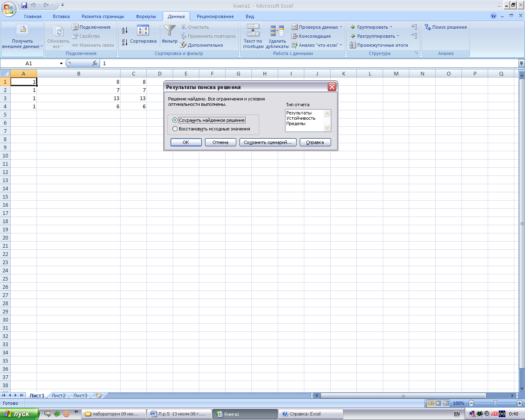
Task: Open Consolidate (Консолидация)
Action: coord(311,36)
